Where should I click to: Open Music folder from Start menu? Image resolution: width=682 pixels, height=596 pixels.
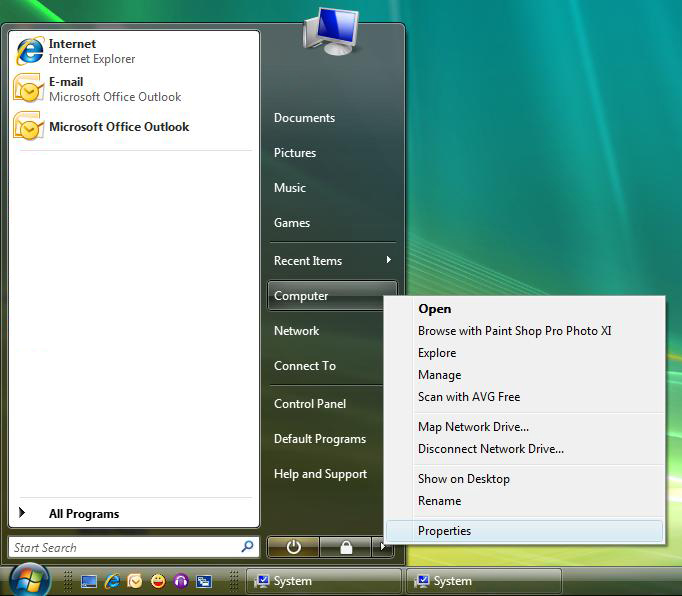click(290, 188)
